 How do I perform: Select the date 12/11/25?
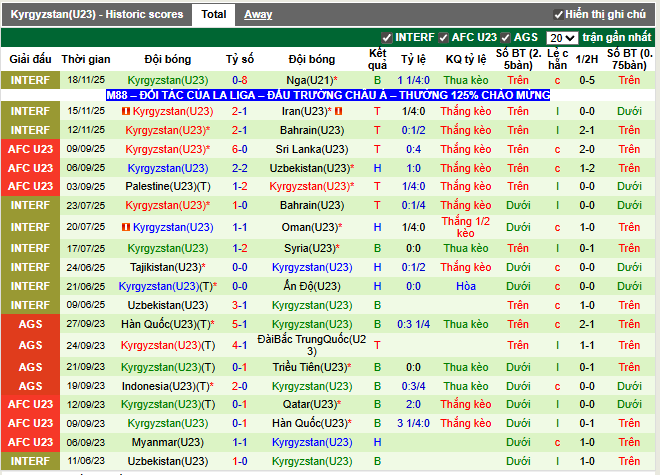point(86,130)
